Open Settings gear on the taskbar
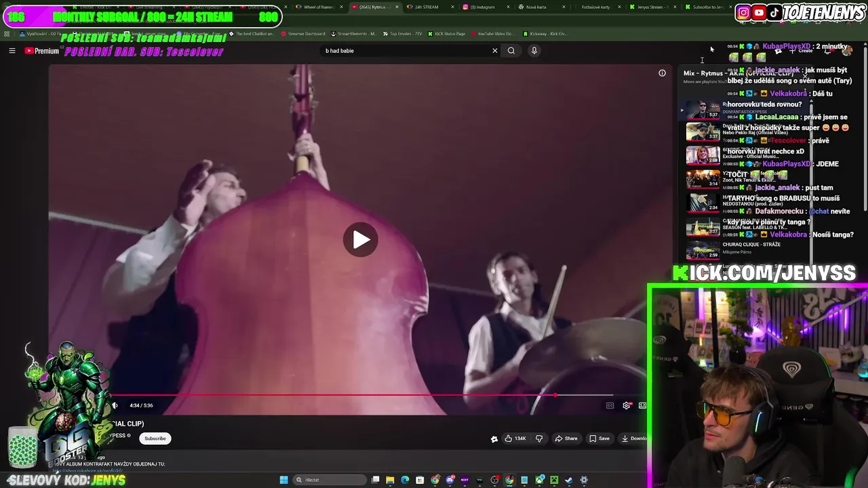Viewport: 868px width, 488px height. pos(584,480)
